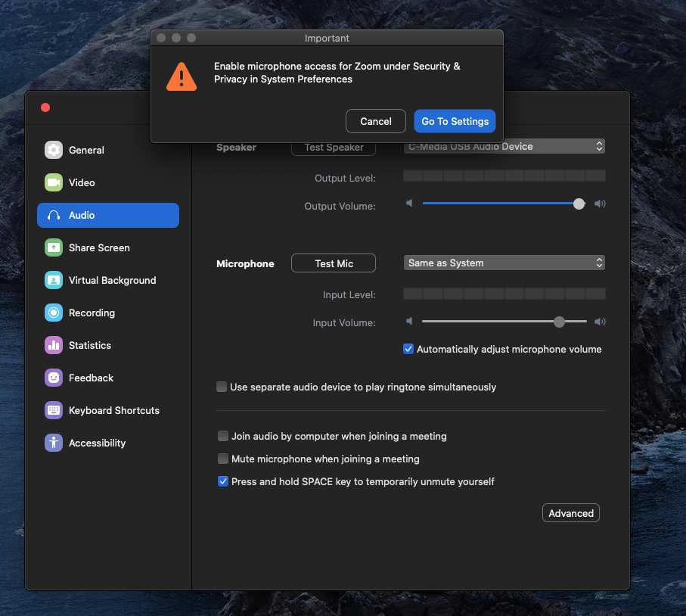Click the Virtual Background icon
Viewport: 686px width, 616px height.
point(54,280)
